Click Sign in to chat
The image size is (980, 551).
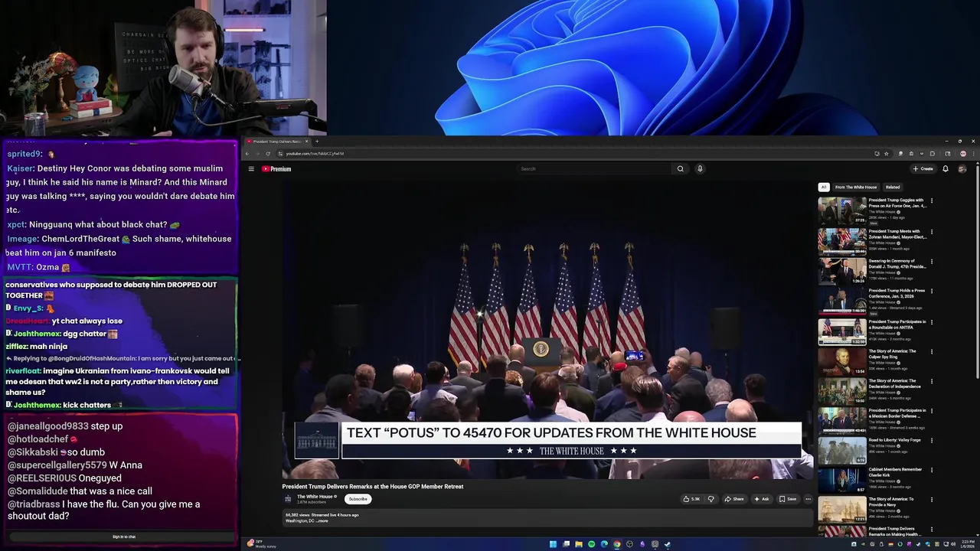[124, 537]
